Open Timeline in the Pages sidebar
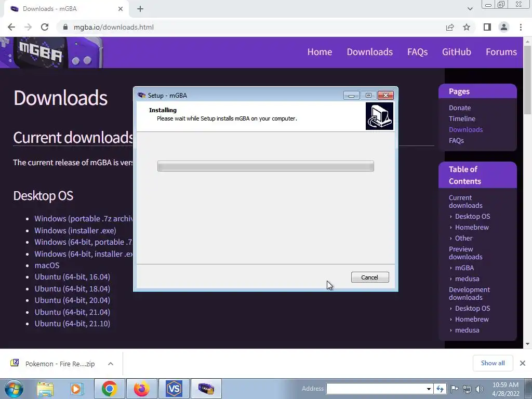 [x=462, y=119]
